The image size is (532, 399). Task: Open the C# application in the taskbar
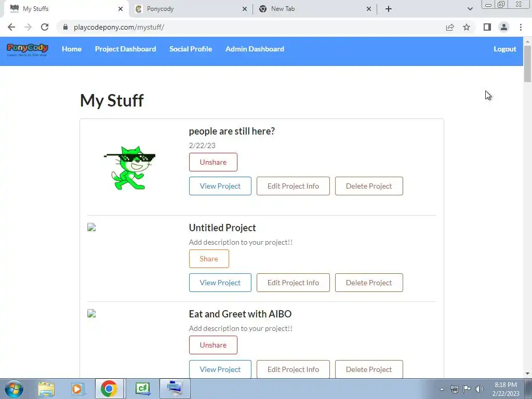(x=142, y=389)
